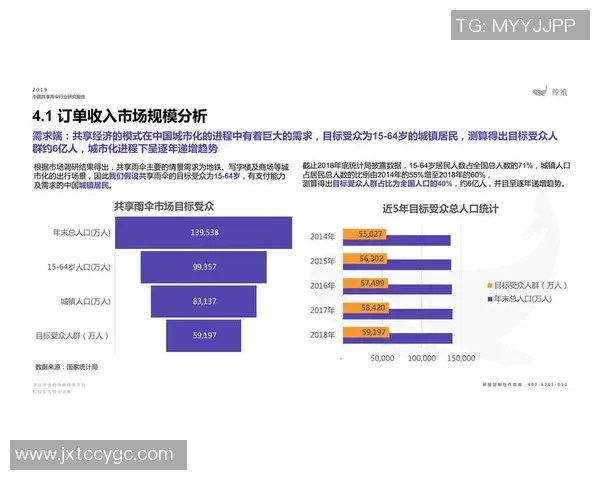
Task: Click the 2016年 axis label
Action: click(x=322, y=286)
